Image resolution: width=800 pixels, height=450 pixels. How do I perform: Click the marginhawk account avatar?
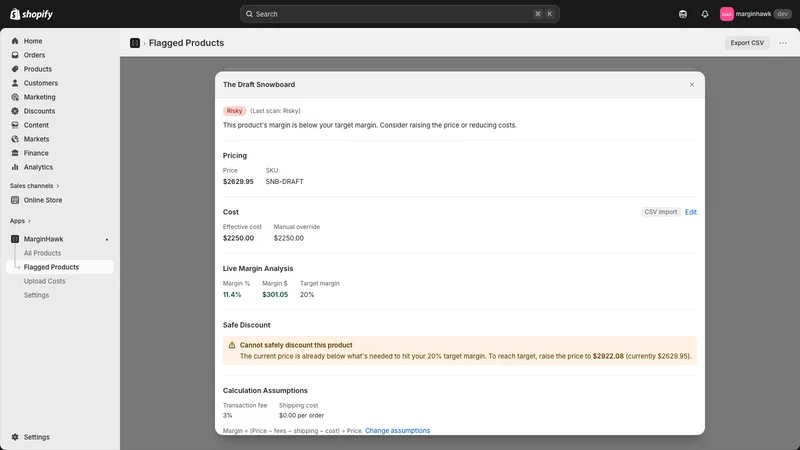tap(727, 14)
